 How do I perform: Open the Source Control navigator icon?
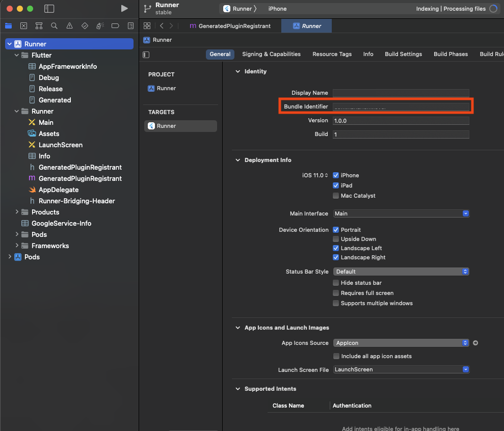click(x=24, y=26)
